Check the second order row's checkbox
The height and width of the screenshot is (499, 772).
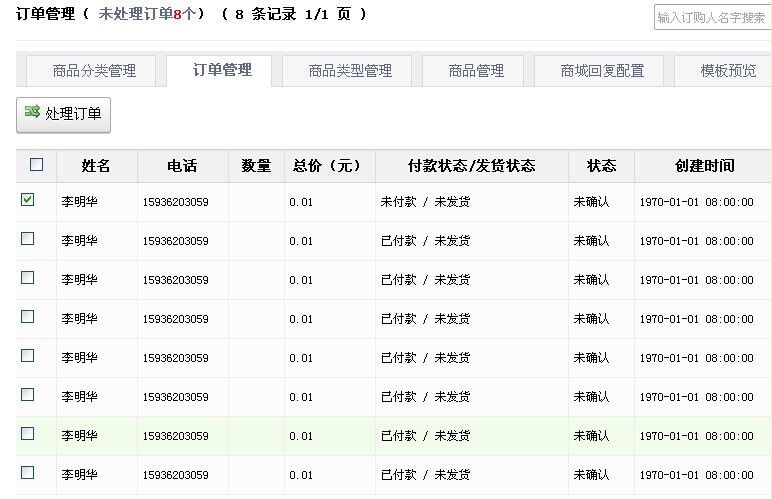pyautogui.click(x=28, y=239)
